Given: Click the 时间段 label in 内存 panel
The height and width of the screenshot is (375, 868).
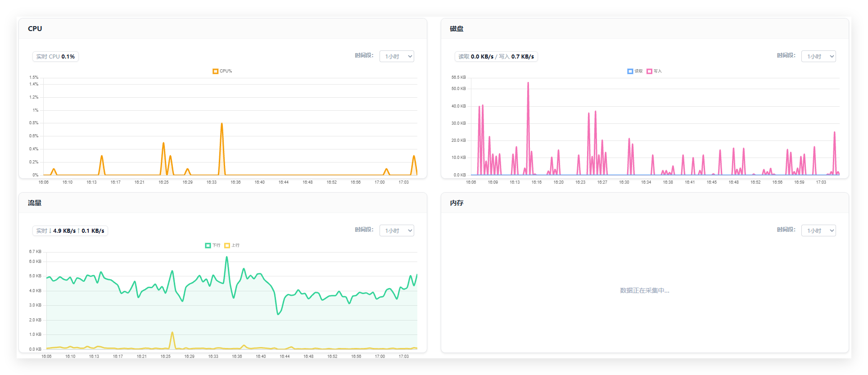Looking at the screenshot, I should 786,230.
